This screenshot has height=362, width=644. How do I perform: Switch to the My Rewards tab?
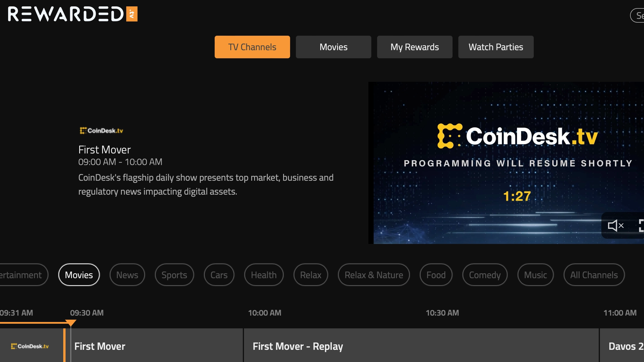tap(415, 47)
